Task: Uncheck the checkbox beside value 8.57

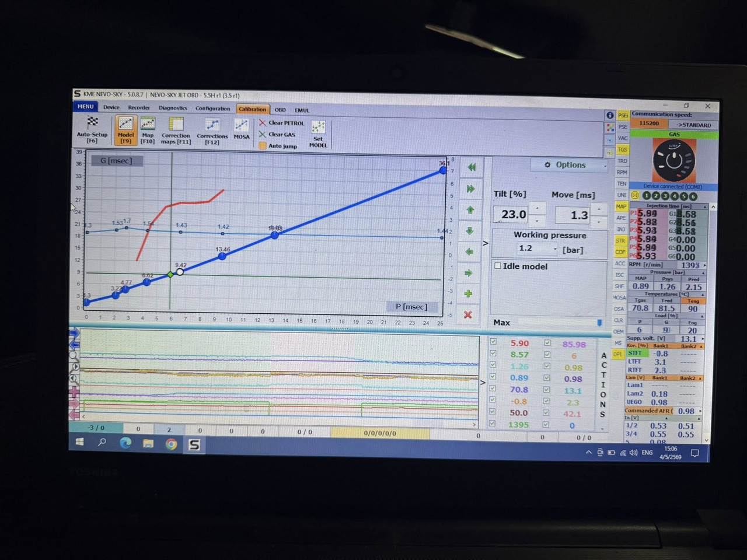Action: pyautogui.click(x=493, y=353)
